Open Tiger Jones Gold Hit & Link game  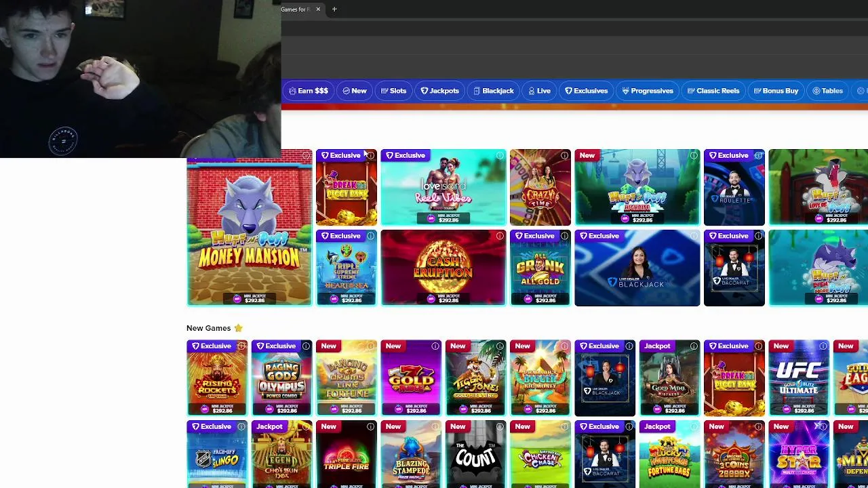pos(476,378)
